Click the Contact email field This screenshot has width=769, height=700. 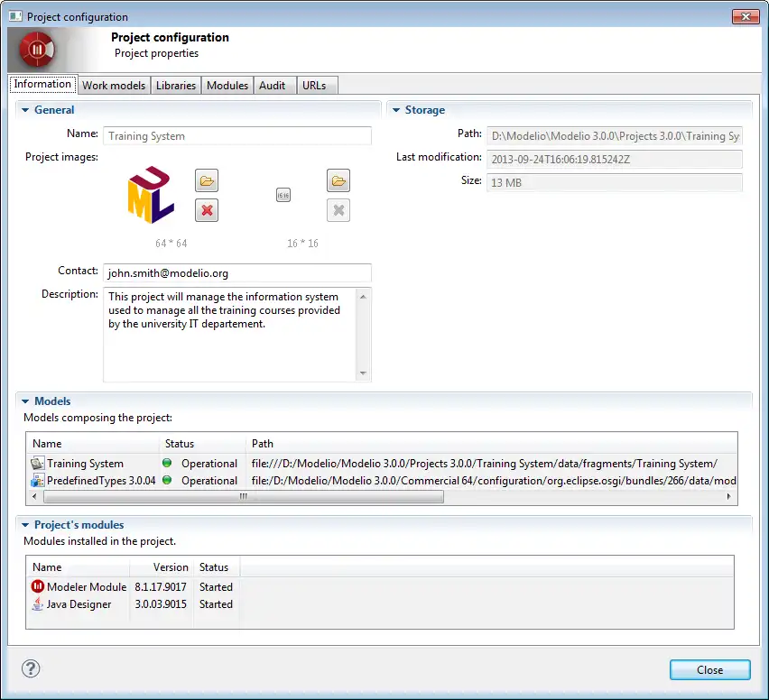tap(236, 273)
